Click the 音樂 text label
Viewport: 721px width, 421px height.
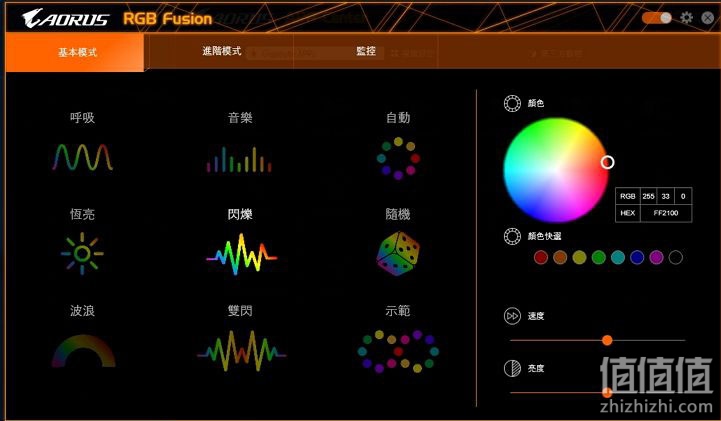(x=240, y=118)
